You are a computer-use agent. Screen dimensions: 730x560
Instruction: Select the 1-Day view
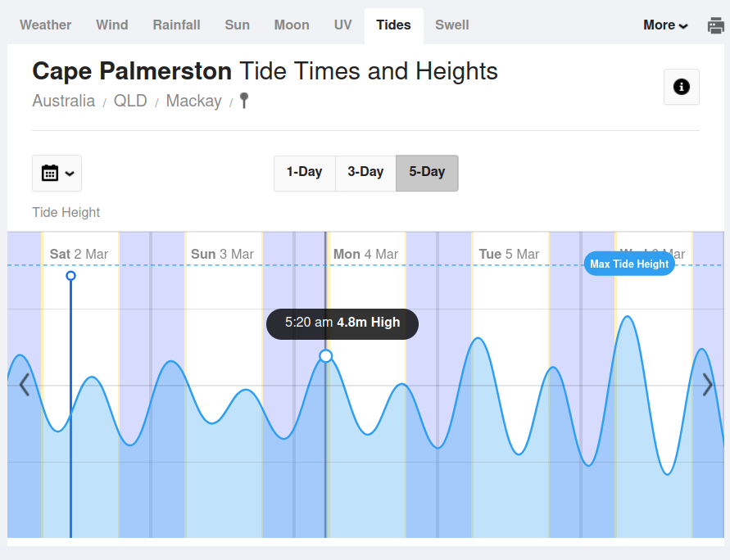(x=304, y=173)
